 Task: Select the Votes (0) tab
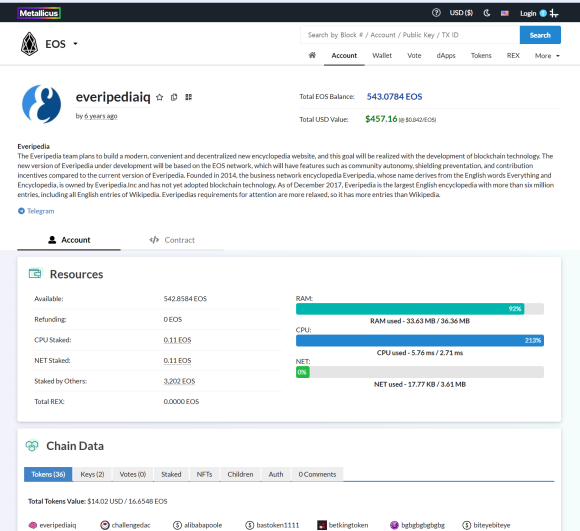pos(133,474)
